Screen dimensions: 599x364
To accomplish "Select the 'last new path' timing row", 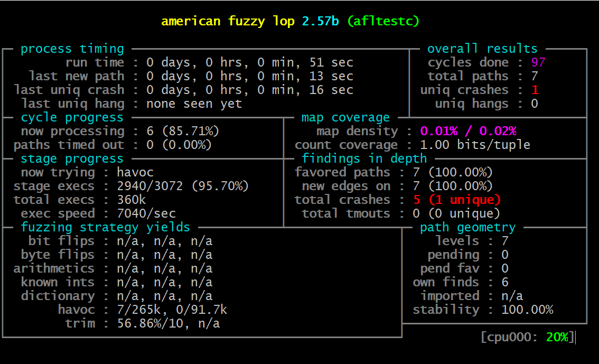I will tap(191, 77).
